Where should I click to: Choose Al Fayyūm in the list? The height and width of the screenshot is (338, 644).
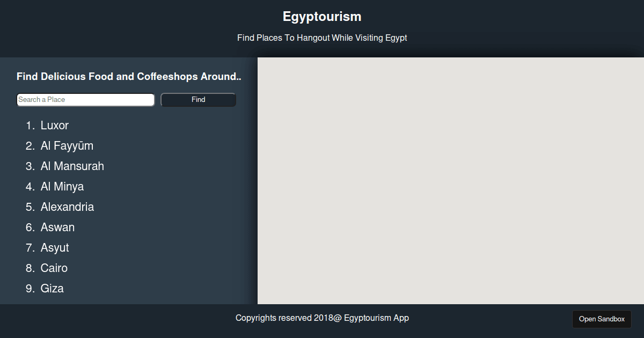[x=67, y=146]
